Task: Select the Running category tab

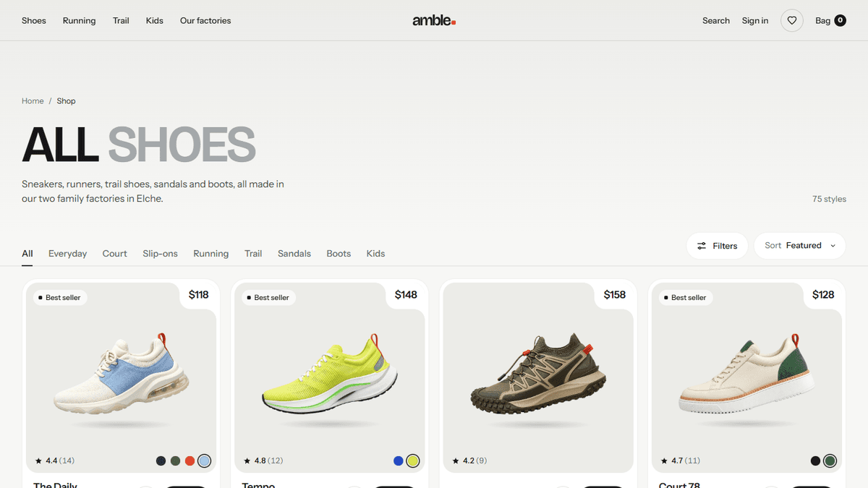Action: pos(210,254)
